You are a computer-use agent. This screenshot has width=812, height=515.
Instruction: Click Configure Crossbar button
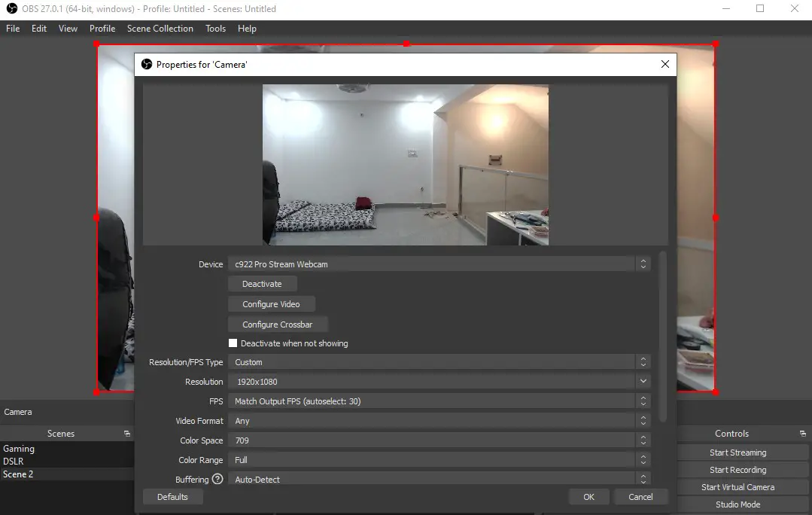pyautogui.click(x=278, y=325)
